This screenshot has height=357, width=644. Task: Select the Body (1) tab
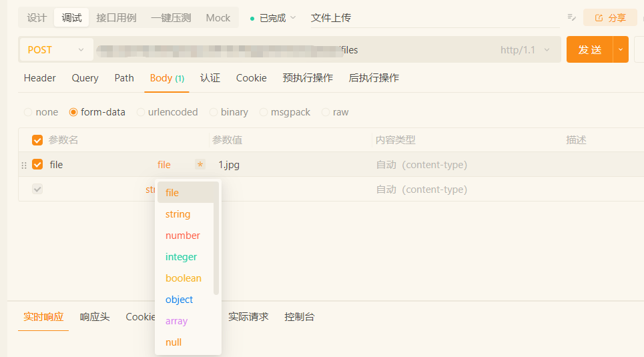[167, 78]
